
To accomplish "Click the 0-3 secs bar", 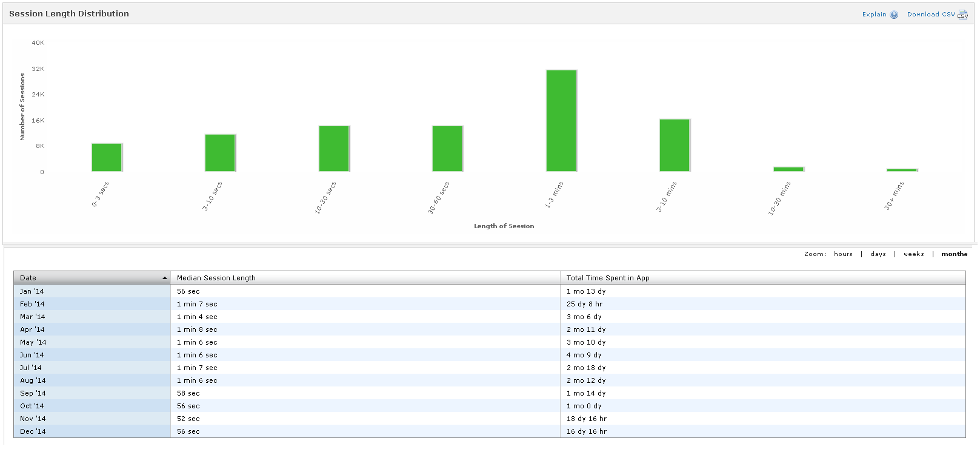I will [107, 158].
